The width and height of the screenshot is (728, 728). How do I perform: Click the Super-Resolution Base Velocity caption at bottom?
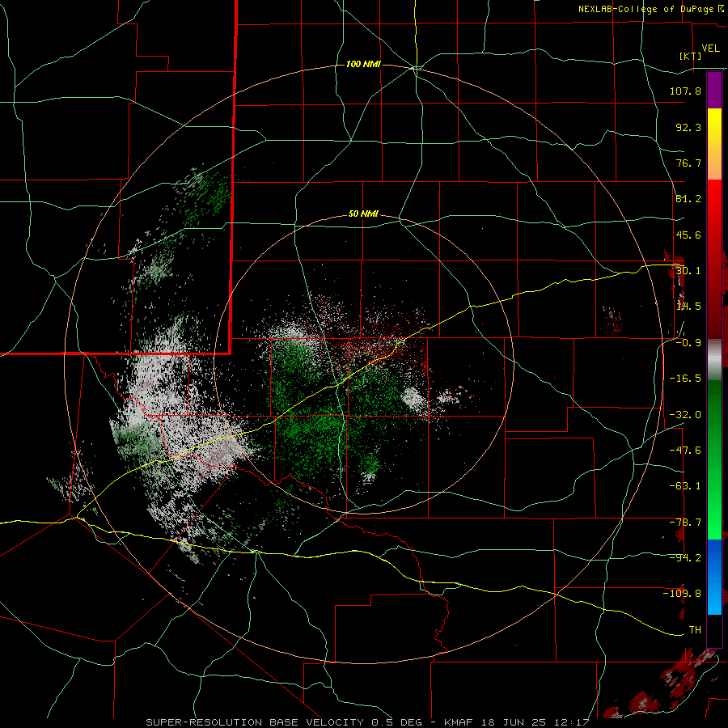pos(368,722)
